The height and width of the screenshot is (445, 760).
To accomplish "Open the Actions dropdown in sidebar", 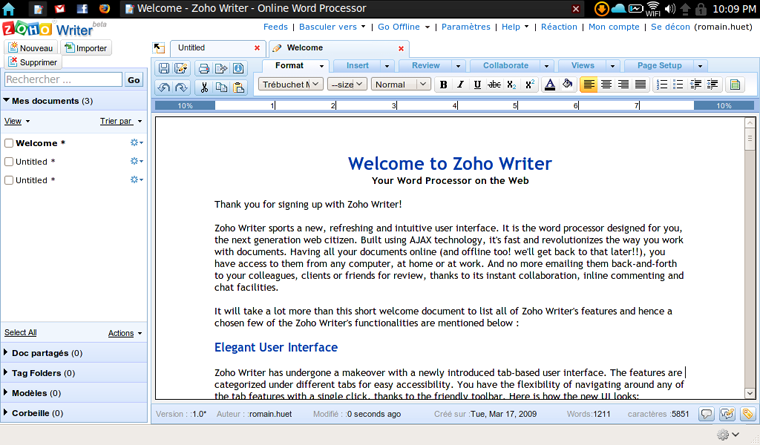I will (125, 333).
